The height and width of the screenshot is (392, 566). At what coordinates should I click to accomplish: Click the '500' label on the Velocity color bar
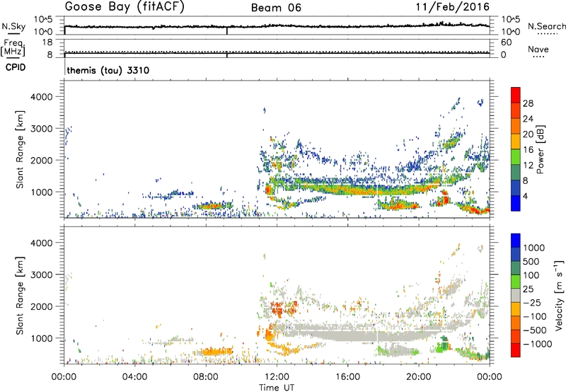coord(531,261)
